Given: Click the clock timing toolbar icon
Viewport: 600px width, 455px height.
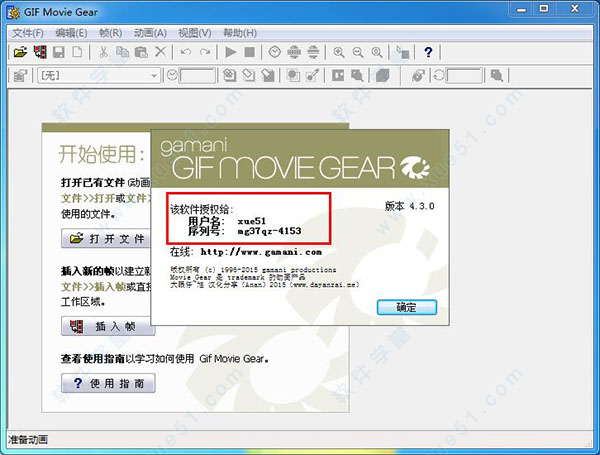Looking at the screenshot, I should click(x=275, y=52).
